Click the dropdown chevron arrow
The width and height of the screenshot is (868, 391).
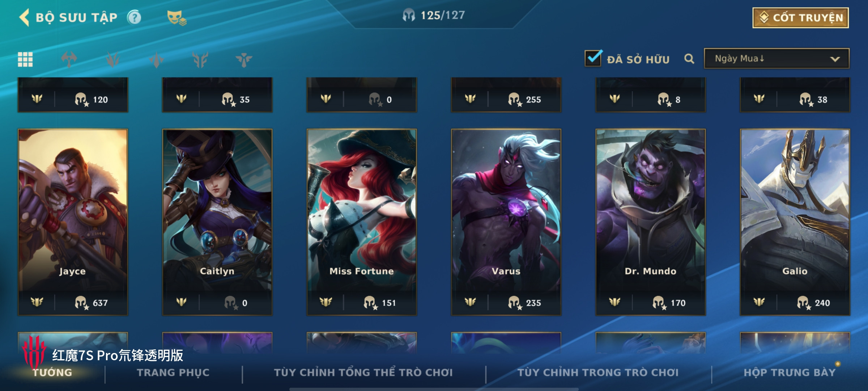[835, 59]
